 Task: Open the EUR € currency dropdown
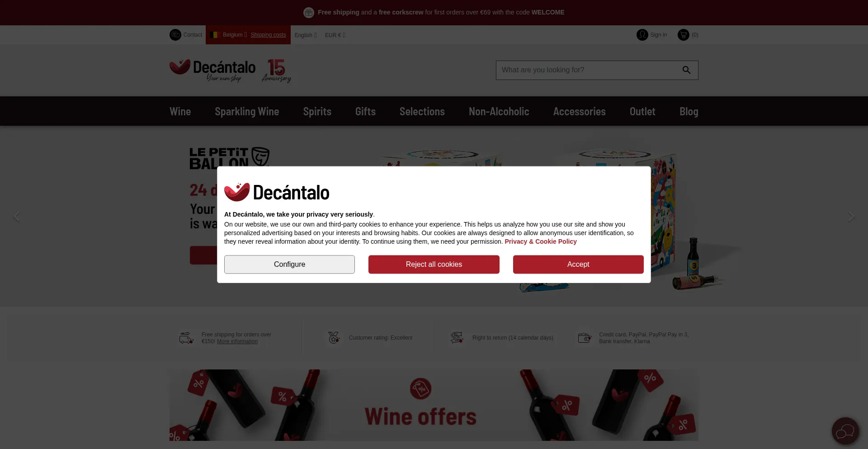(335, 35)
